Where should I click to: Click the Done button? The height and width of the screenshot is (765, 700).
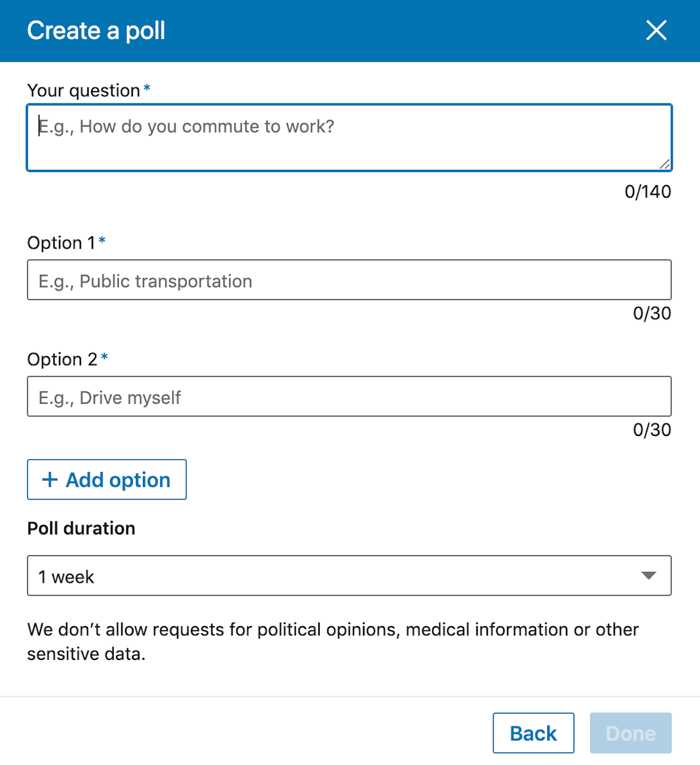coord(631,733)
